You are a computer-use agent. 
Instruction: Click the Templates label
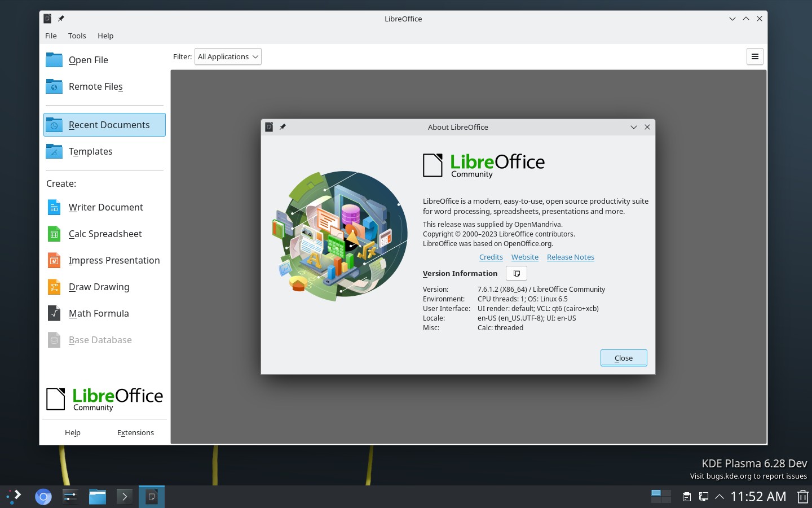click(91, 151)
